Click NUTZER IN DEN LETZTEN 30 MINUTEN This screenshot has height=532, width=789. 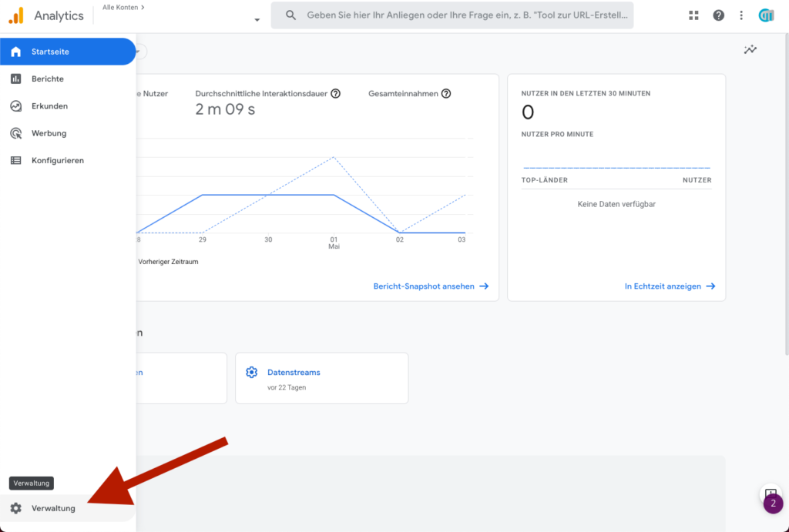point(586,93)
